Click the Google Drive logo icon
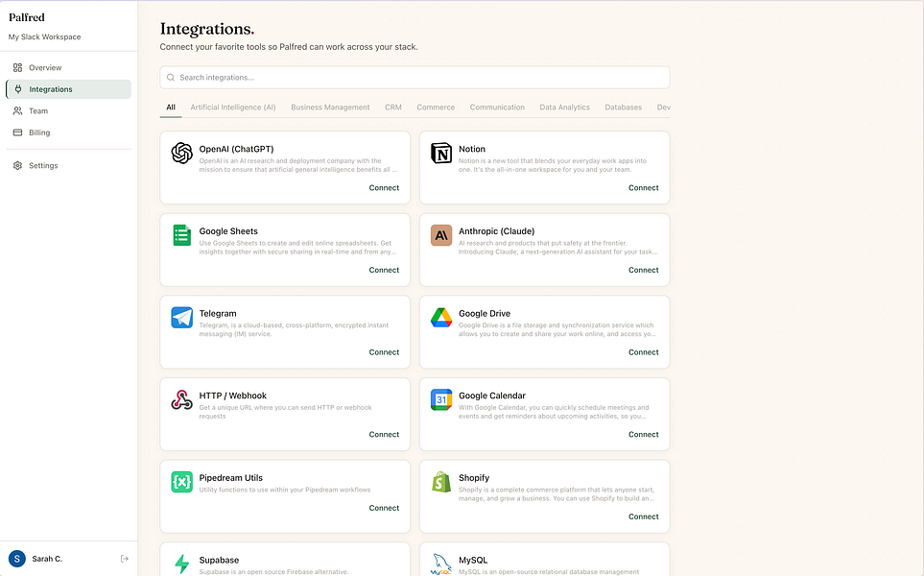 coord(441,317)
